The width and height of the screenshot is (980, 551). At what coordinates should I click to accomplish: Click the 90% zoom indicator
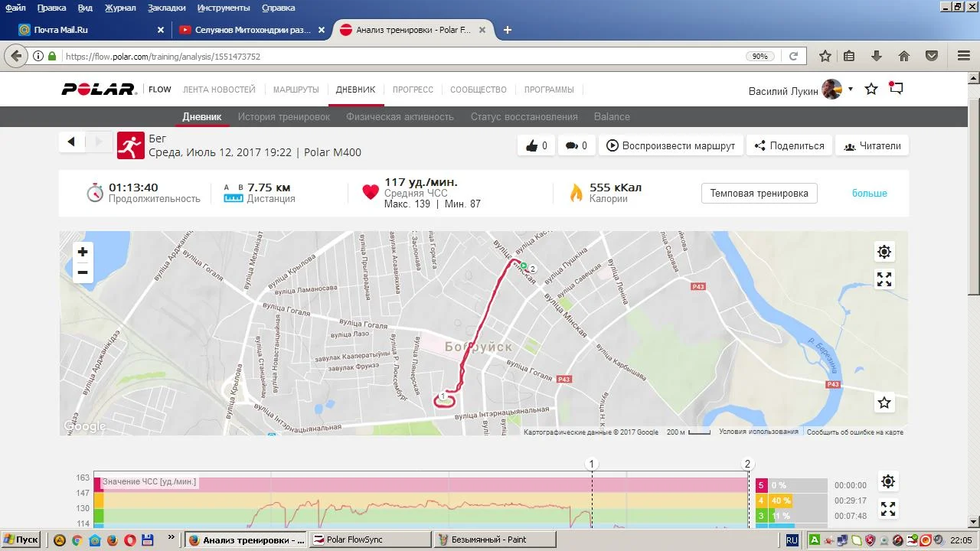759,56
